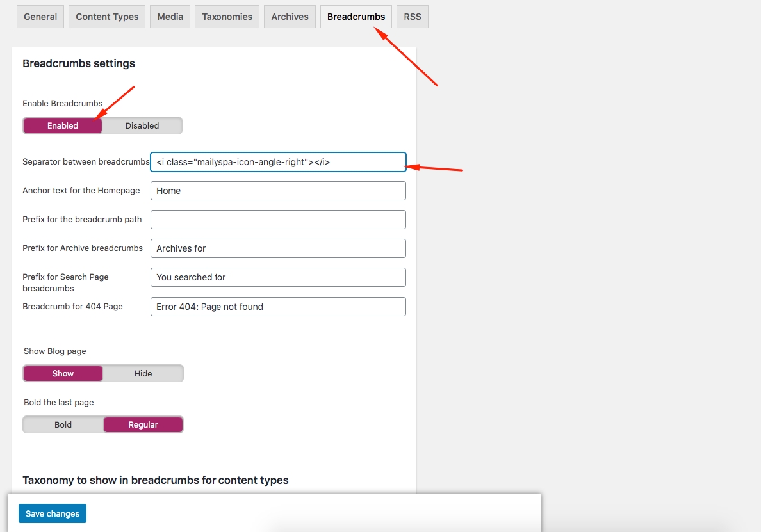Switch Enable Breadcrumbs to Disabled

point(142,125)
